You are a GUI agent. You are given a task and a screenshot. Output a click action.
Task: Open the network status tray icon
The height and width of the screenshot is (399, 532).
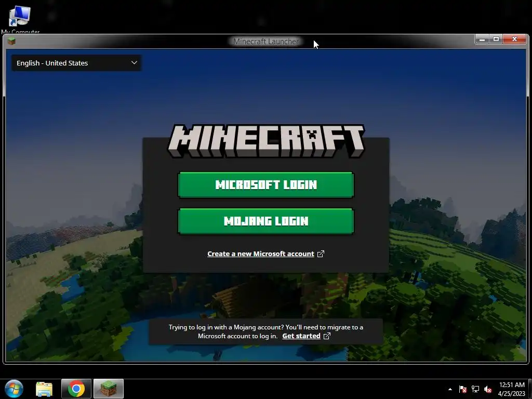[475, 389]
